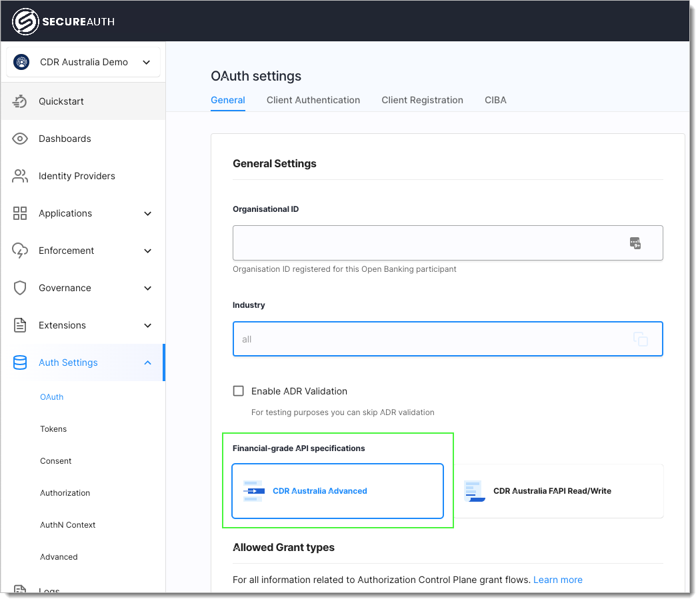Click the Auth Settings sidebar label
The width and height of the screenshot is (700, 603).
(x=68, y=362)
